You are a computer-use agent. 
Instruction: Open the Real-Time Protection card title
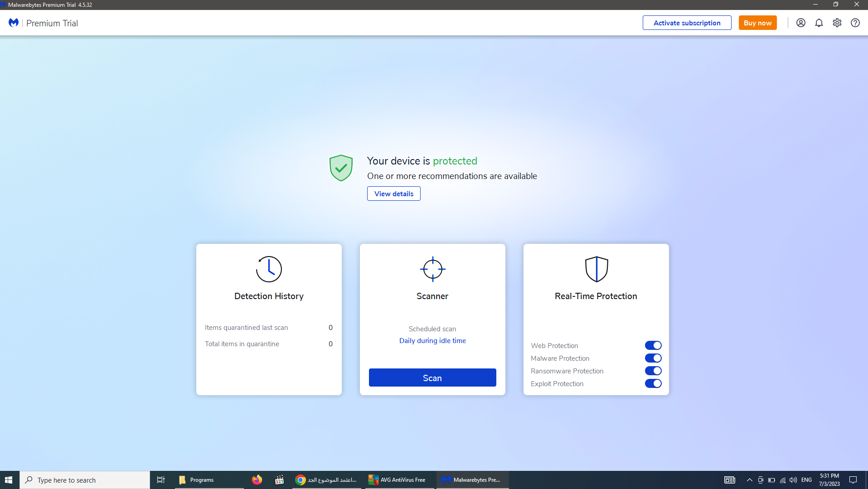click(x=596, y=296)
